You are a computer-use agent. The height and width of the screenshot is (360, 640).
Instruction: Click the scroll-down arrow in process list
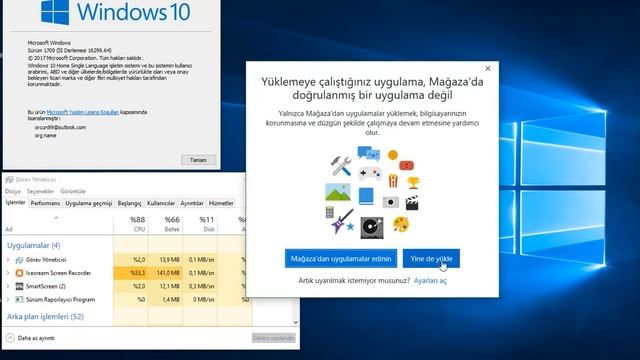point(296,322)
